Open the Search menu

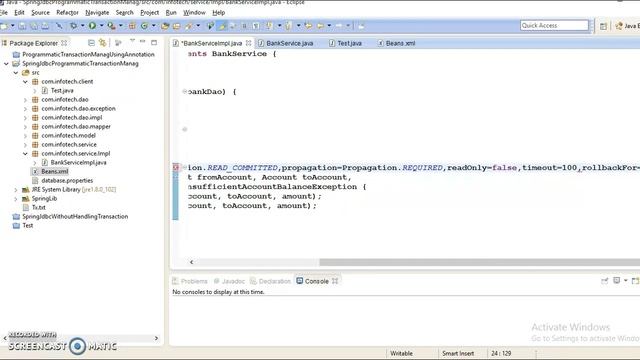point(124,13)
